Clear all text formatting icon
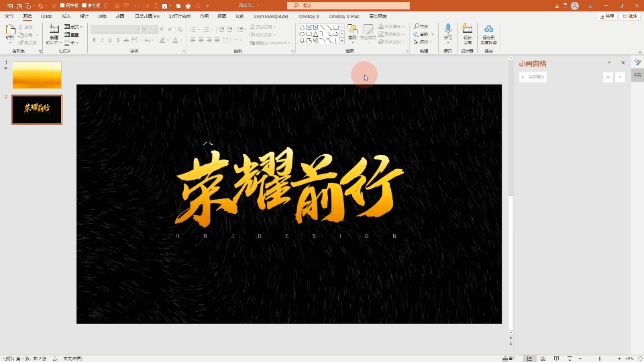Image resolution: width=644 pixels, height=362 pixels. (x=180, y=29)
